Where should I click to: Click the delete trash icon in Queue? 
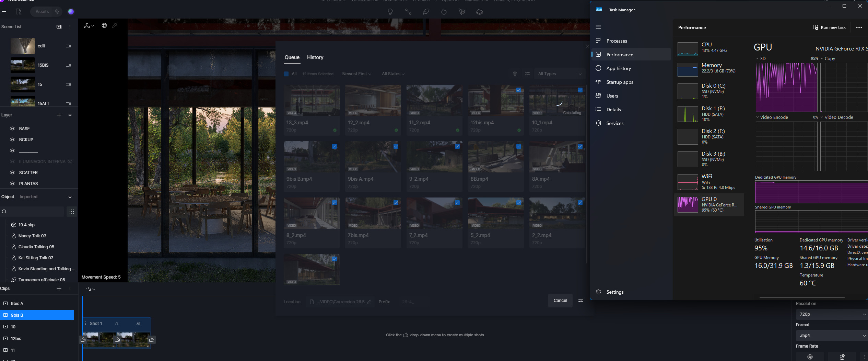515,74
